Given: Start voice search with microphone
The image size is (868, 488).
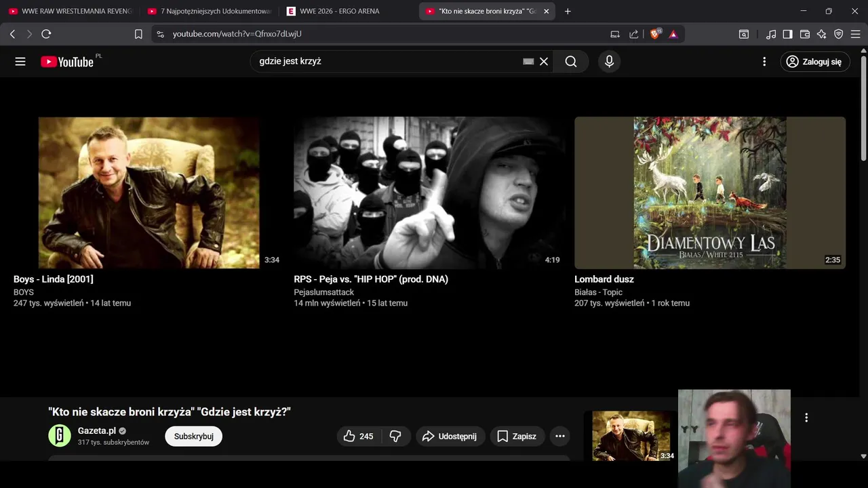Looking at the screenshot, I should (x=609, y=62).
